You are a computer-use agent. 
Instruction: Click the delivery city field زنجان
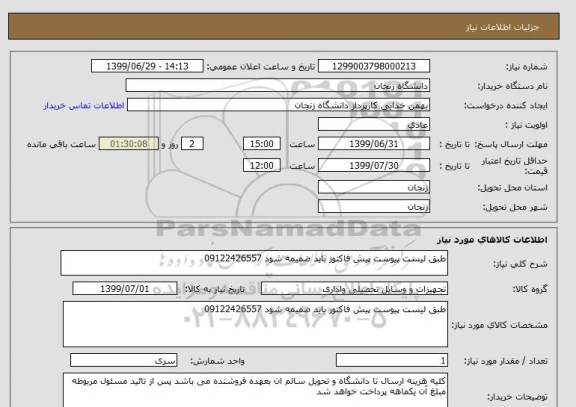click(x=374, y=206)
